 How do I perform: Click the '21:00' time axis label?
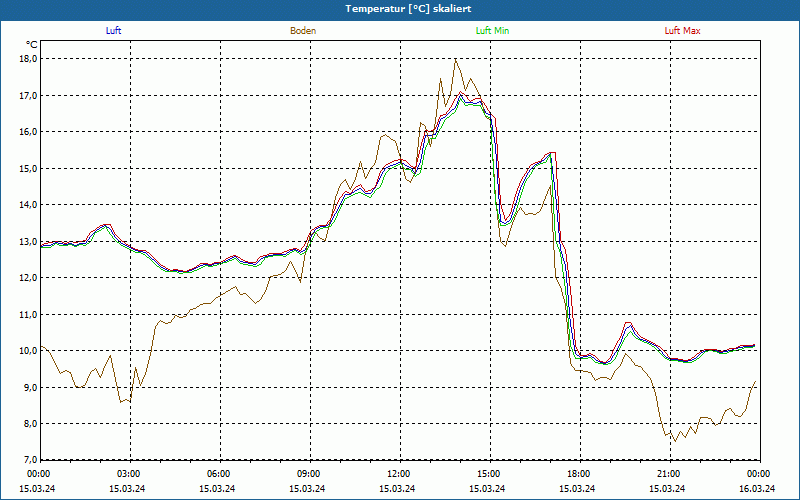670,474
